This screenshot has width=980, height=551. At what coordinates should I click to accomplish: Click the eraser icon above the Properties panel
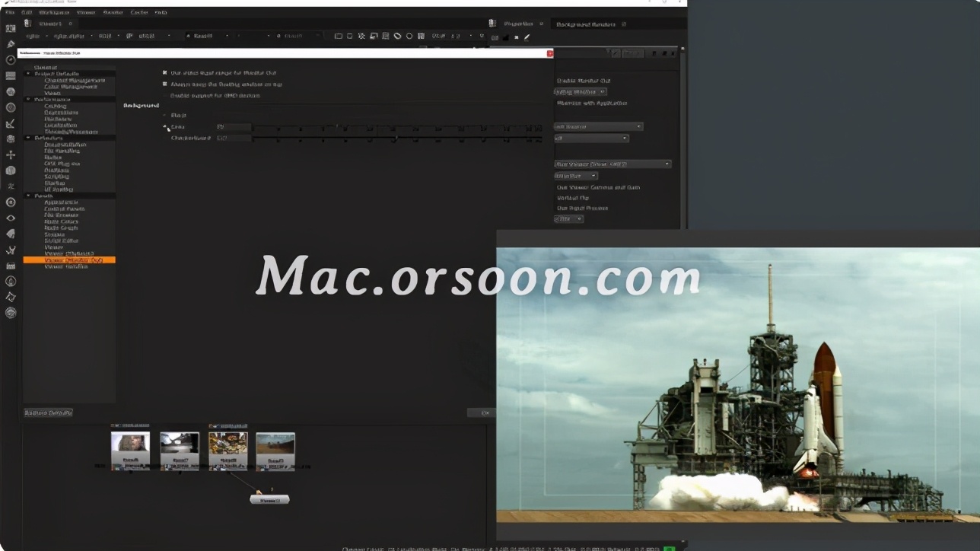[x=527, y=37]
